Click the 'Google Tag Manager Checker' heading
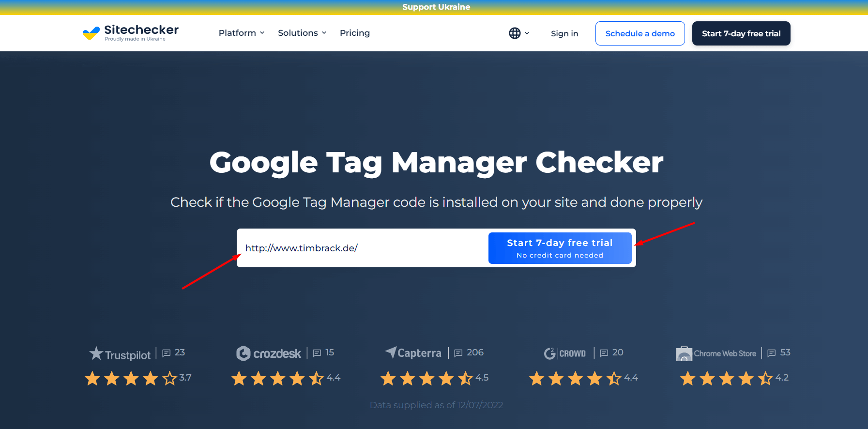Image resolution: width=868 pixels, height=429 pixels. pos(436,162)
